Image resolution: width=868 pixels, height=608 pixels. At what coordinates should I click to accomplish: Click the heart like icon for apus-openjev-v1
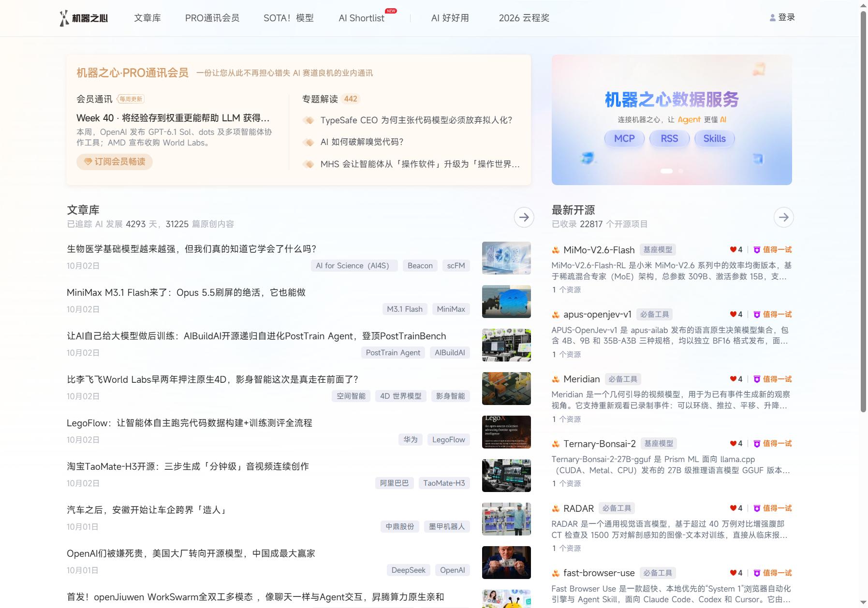click(733, 315)
